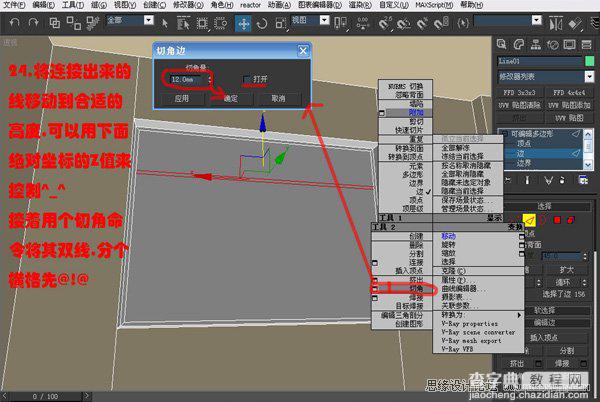Click 确定 button in chamfer dialog
Screen dimensions: 600x402
click(231, 98)
